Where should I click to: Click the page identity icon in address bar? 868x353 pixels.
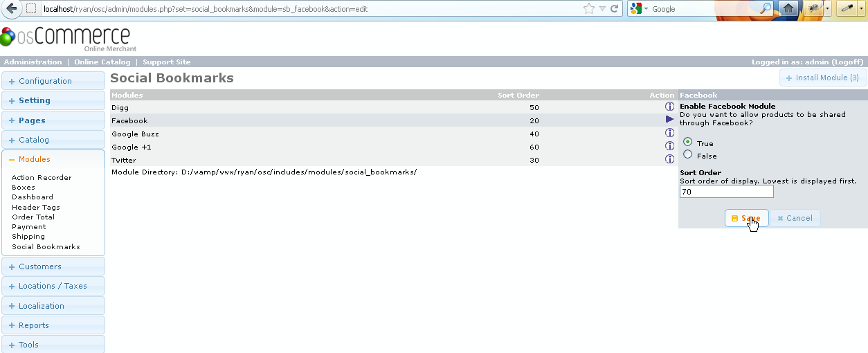click(31, 9)
